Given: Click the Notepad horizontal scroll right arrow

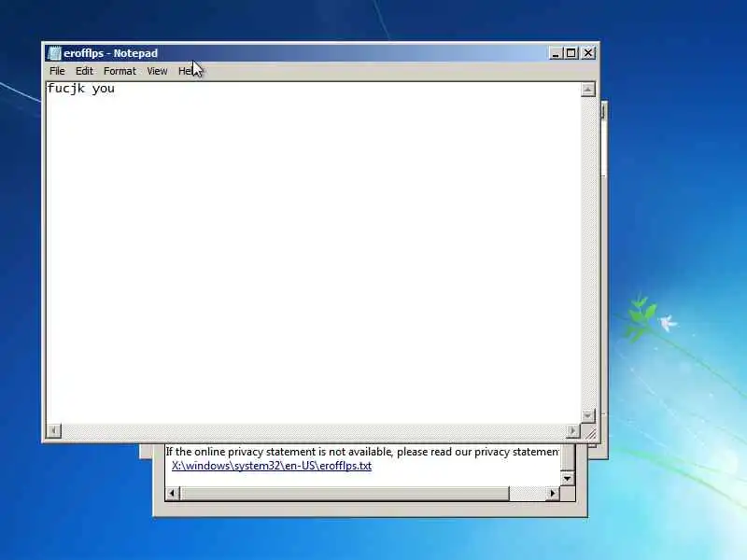Looking at the screenshot, I should [572, 430].
